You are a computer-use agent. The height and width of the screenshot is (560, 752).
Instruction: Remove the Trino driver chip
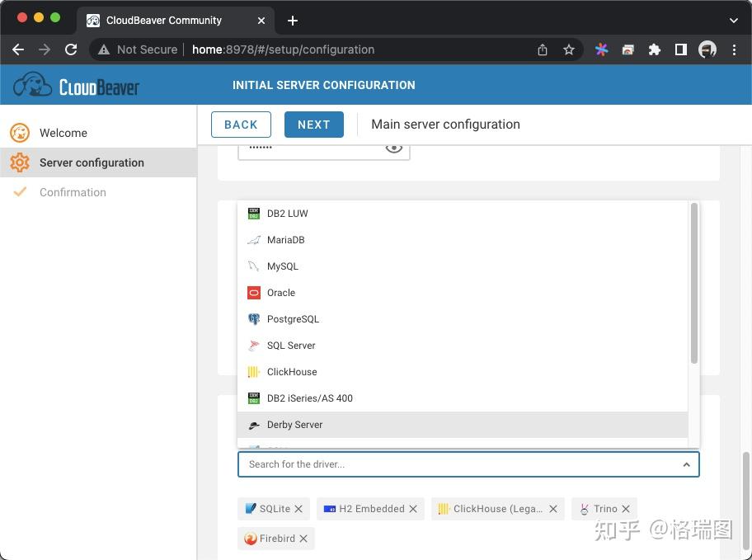click(625, 509)
